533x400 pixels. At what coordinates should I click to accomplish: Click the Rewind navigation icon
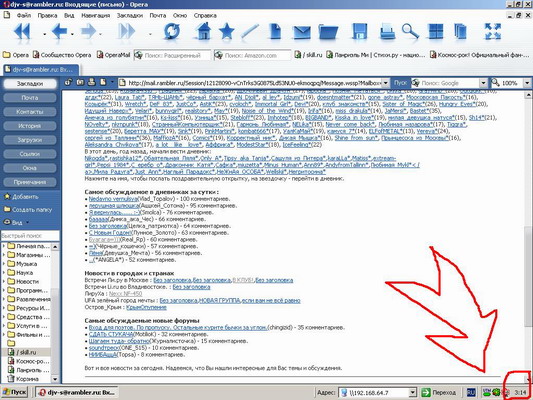[x=22, y=32]
